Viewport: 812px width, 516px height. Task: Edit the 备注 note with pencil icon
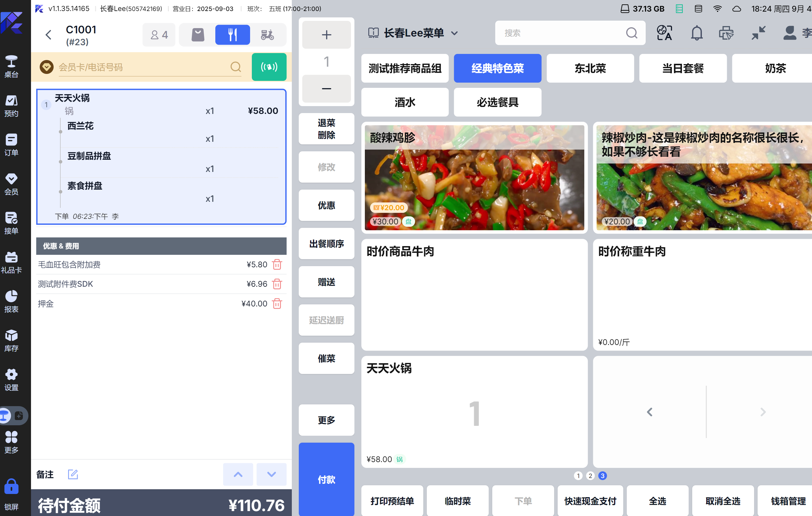(x=73, y=474)
